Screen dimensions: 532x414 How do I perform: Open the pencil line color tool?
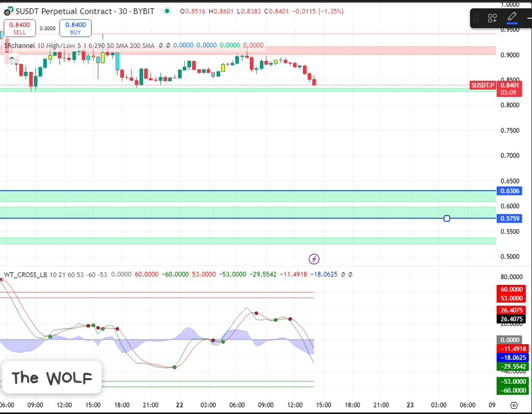pos(512,17)
